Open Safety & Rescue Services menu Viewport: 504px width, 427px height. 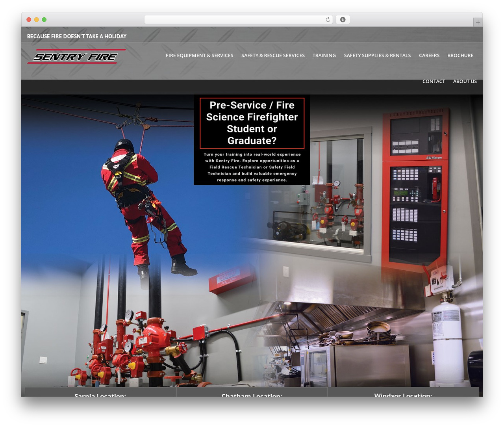[273, 56]
